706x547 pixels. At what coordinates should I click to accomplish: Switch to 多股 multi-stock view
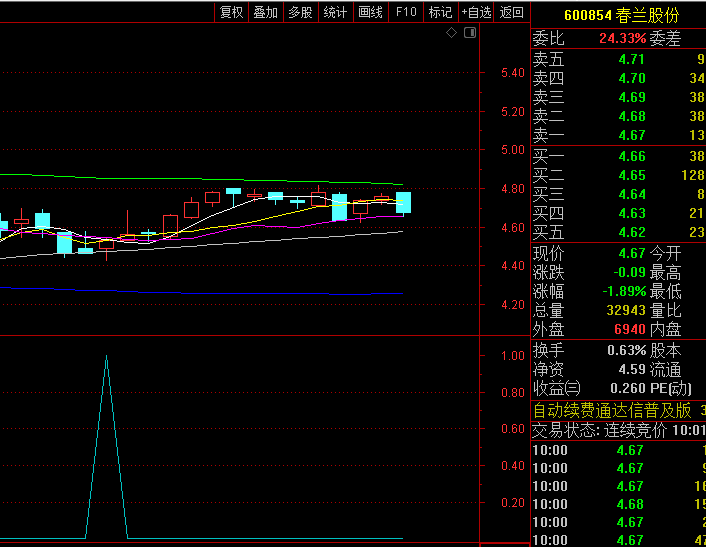pyautogui.click(x=300, y=12)
